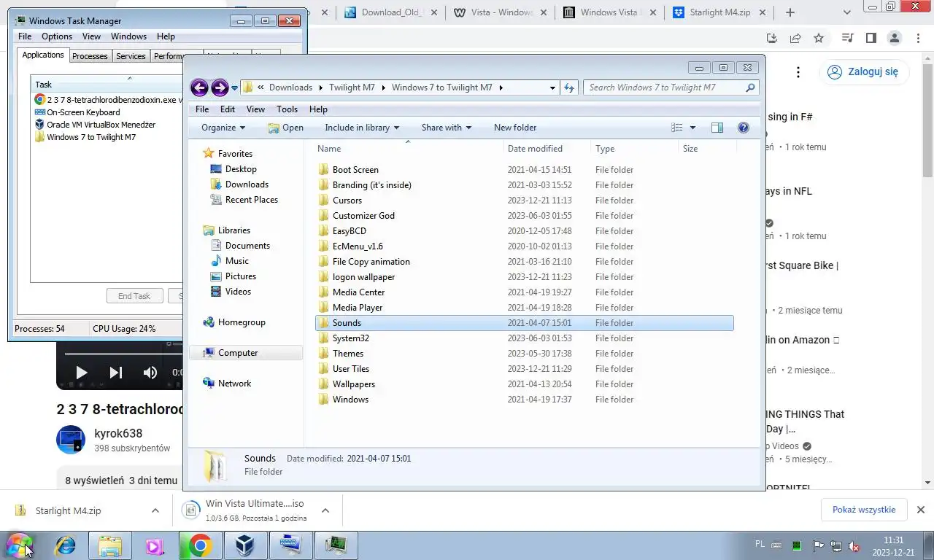
Task: Open the Explorer Tools menu
Action: coord(287,109)
